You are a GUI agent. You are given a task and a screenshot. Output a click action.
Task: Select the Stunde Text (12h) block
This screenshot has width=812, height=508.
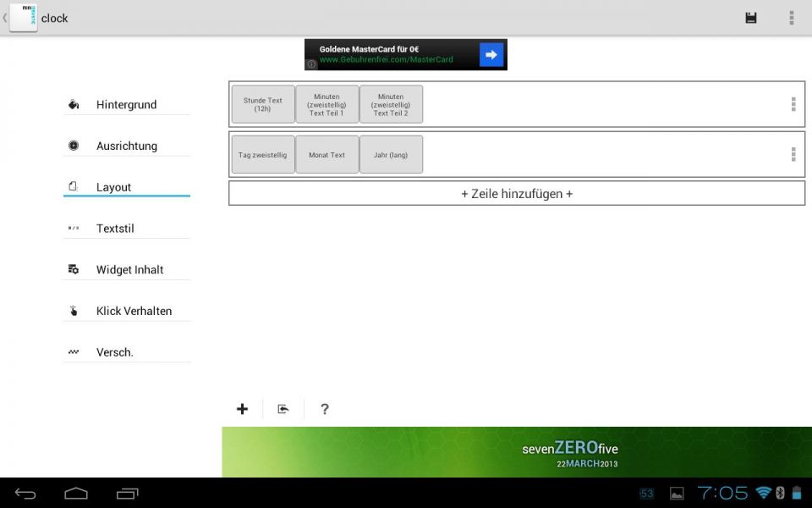click(262, 103)
